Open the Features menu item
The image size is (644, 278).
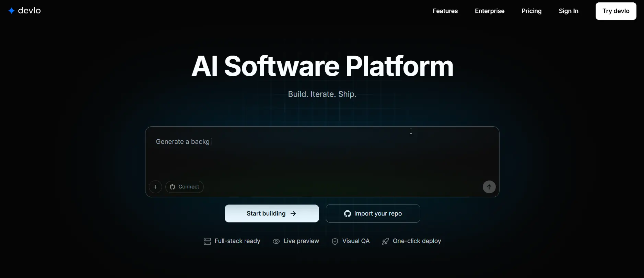tap(445, 11)
